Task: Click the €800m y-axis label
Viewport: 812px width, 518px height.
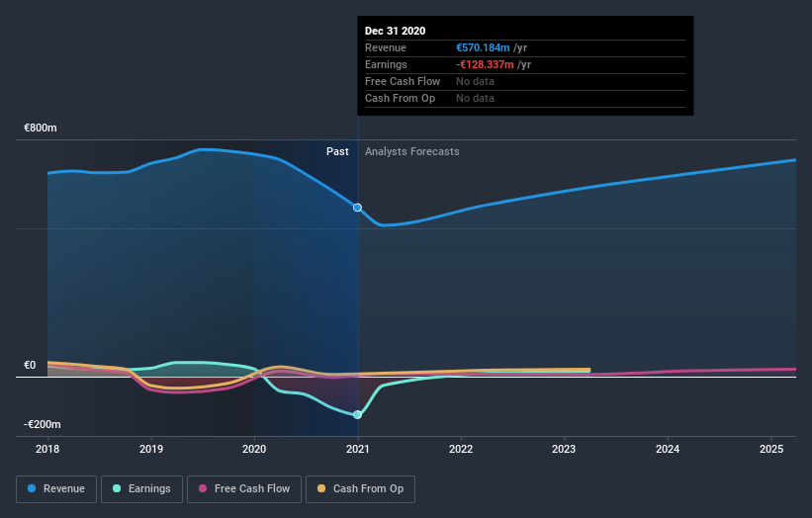Action: coord(41,128)
